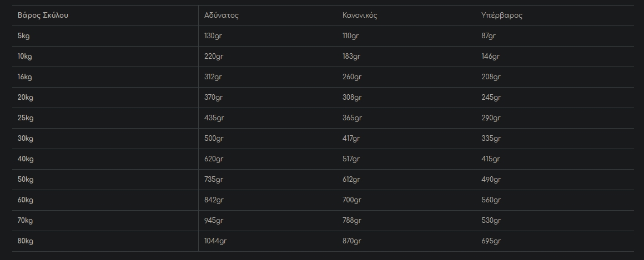Select the Υπέρβαρος column header
644x260 pixels.
coord(502,16)
